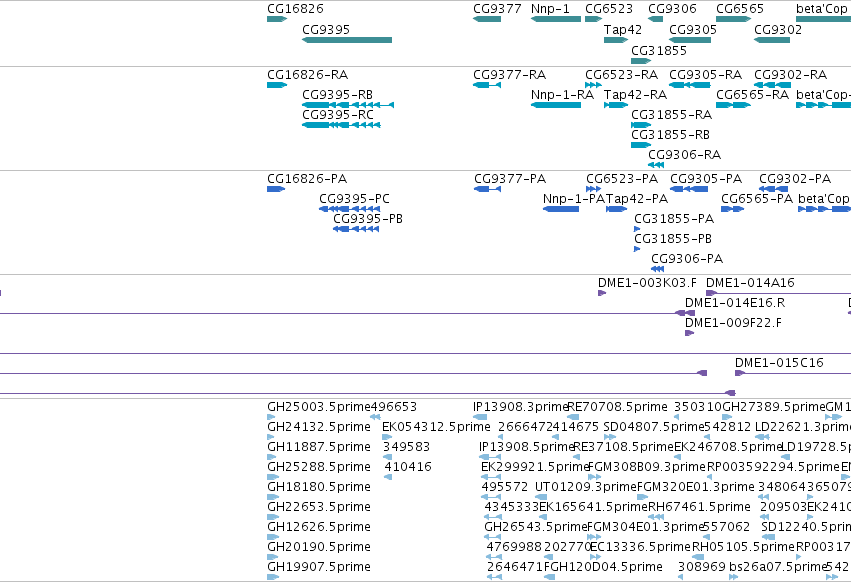The height and width of the screenshot is (582, 851).
Task: Select the CG9305 gene label
Action: point(693,29)
